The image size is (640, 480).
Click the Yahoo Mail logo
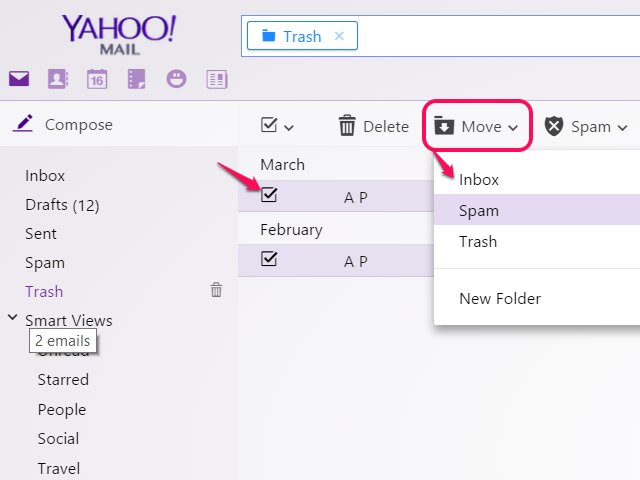pos(119,35)
